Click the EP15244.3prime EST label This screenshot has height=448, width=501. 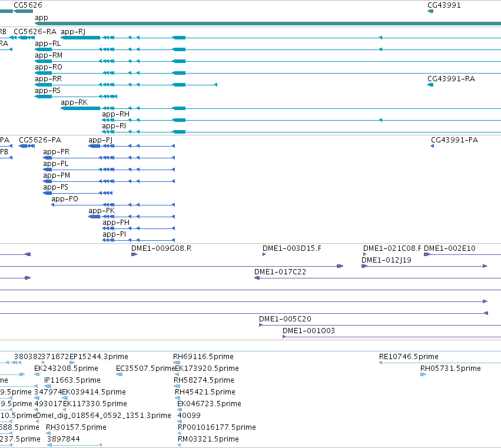pyautogui.click(x=99, y=357)
